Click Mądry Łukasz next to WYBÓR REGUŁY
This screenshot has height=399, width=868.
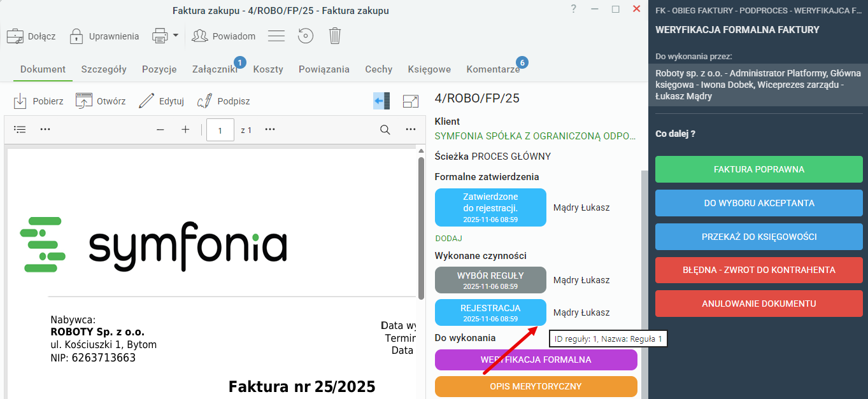point(581,280)
